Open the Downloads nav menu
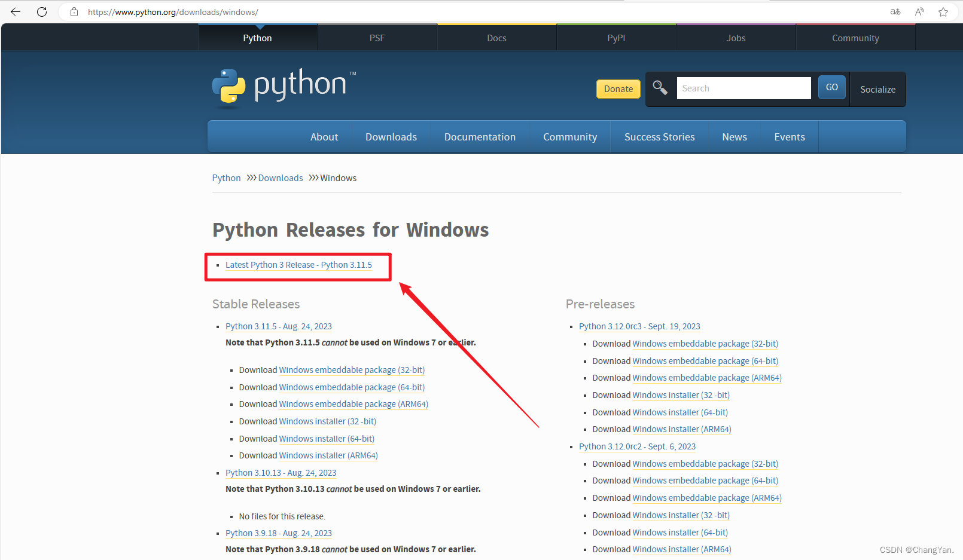963x560 pixels. [391, 137]
